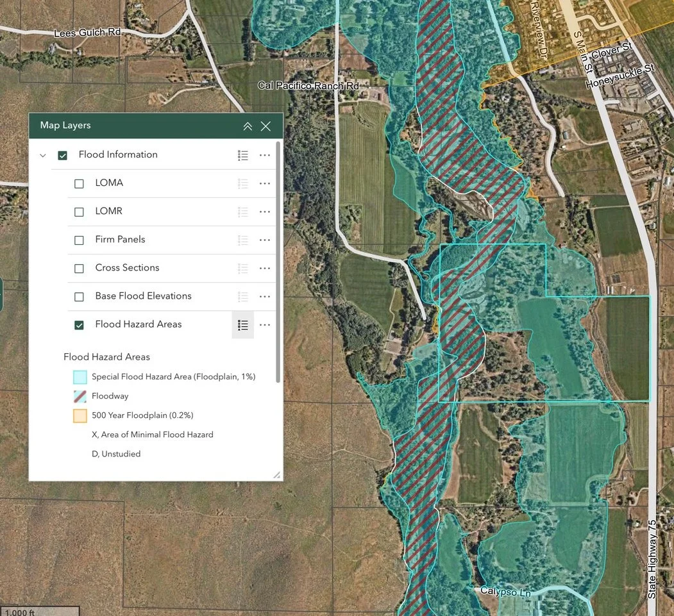Screen dimensions: 674x616
Task: Open the Cross Sections options ellipsis
Action: pyautogui.click(x=265, y=268)
